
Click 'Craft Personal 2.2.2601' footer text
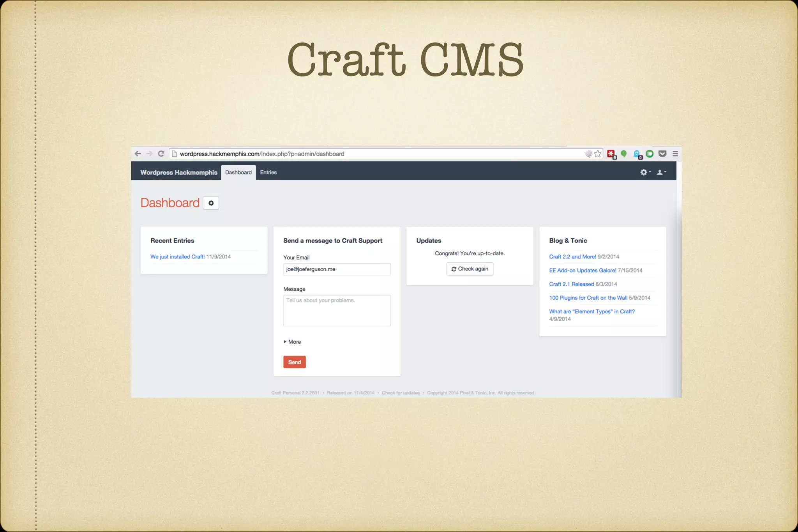tap(295, 393)
